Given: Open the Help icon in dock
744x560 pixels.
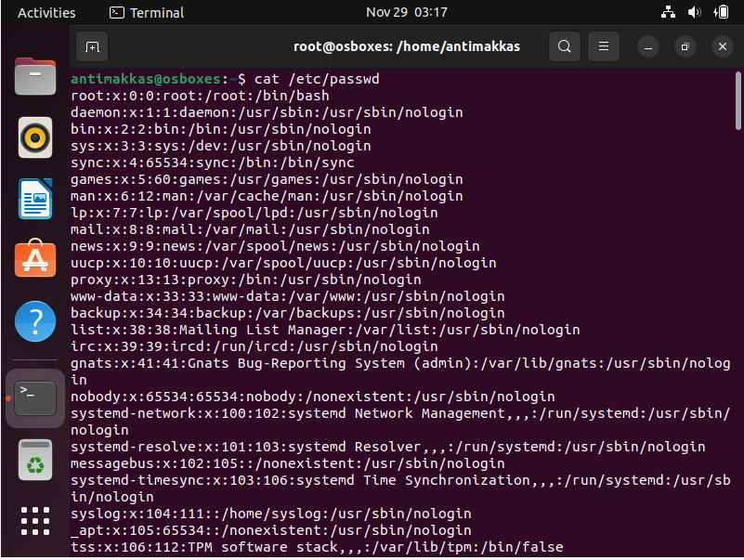Looking at the screenshot, I should pyautogui.click(x=35, y=321).
